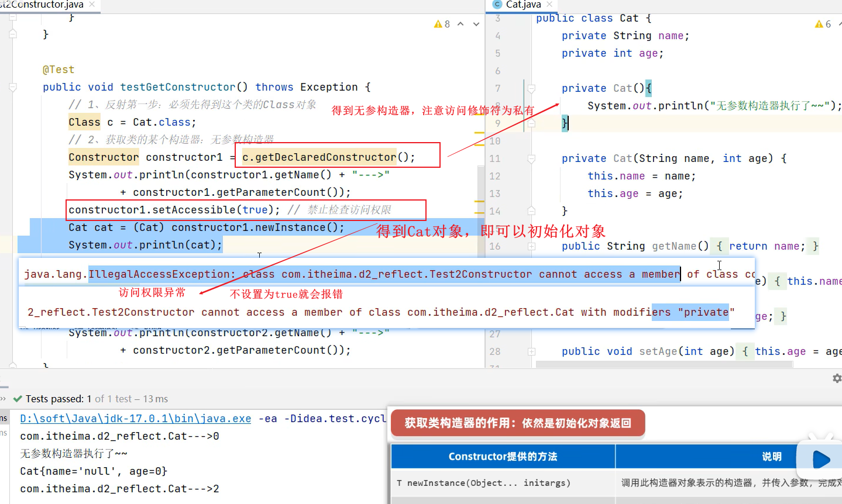The width and height of the screenshot is (842, 504).
Task: Click 'this.name = name;' in Cat.java
Action: (642, 176)
